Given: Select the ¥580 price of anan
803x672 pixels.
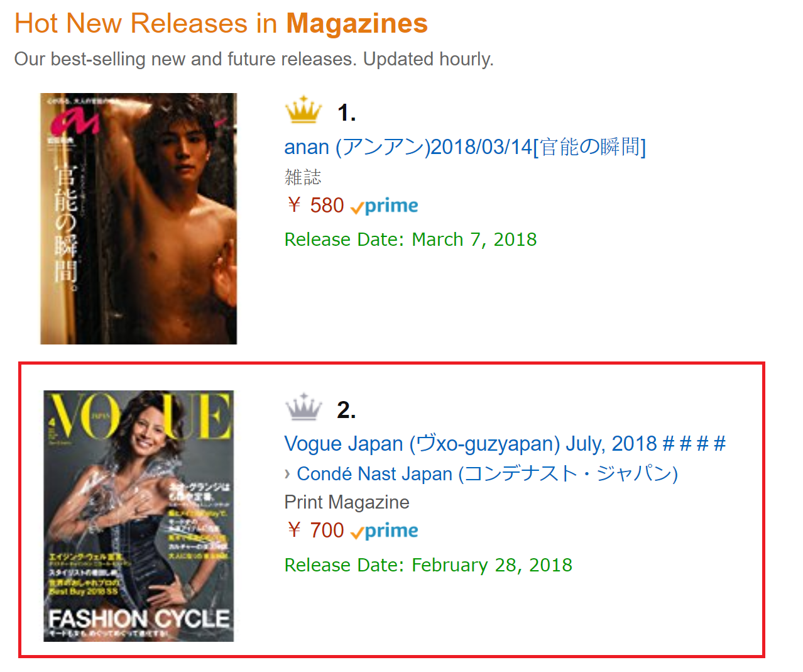Looking at the screenshot, I should pyautogui.click(x=315, y=206).
